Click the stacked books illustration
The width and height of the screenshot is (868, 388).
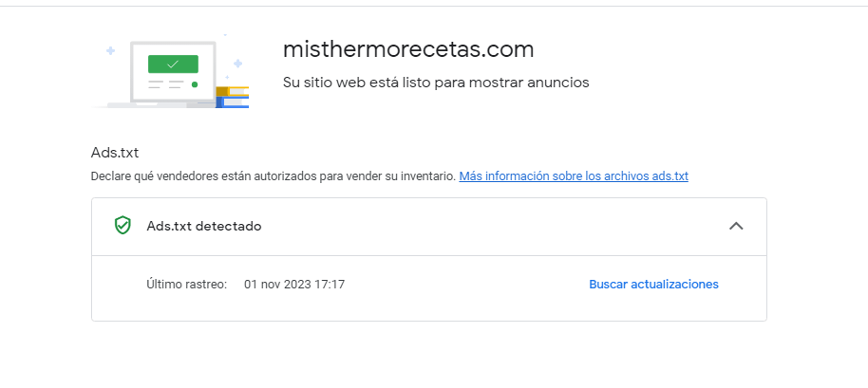click(x=232, y=97)
